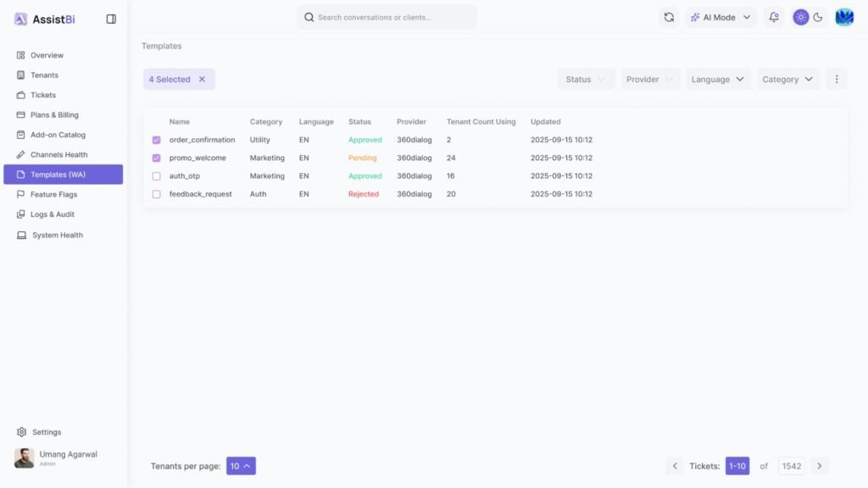
Task: Collapse the sidebar with the panel icon
Action: (111, 19)
